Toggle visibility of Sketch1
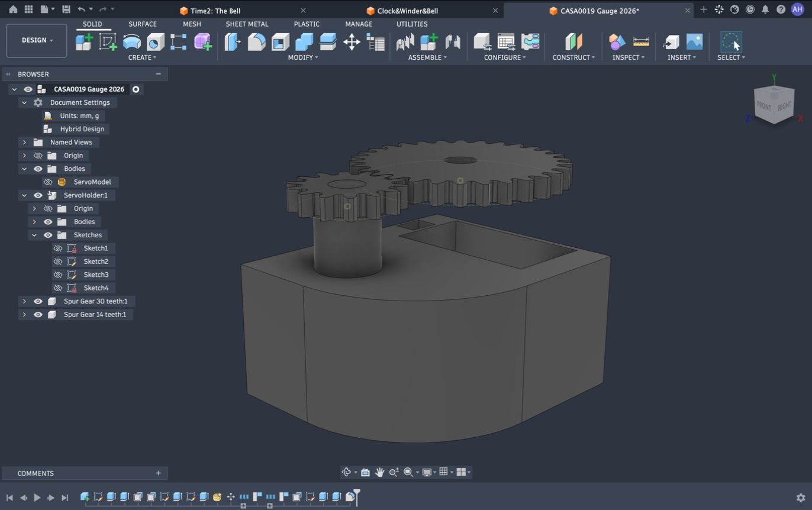Screen dimensions: 812x510 click(58, 248)
